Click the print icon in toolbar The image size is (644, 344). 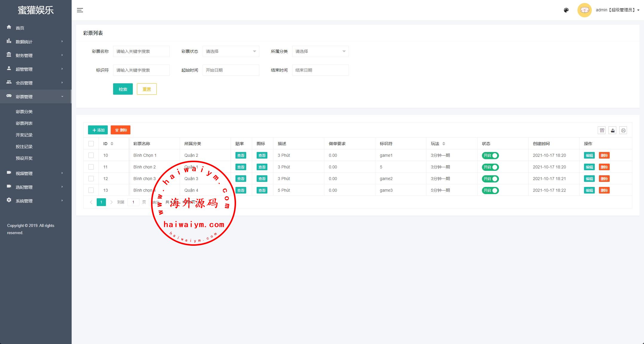623,130
